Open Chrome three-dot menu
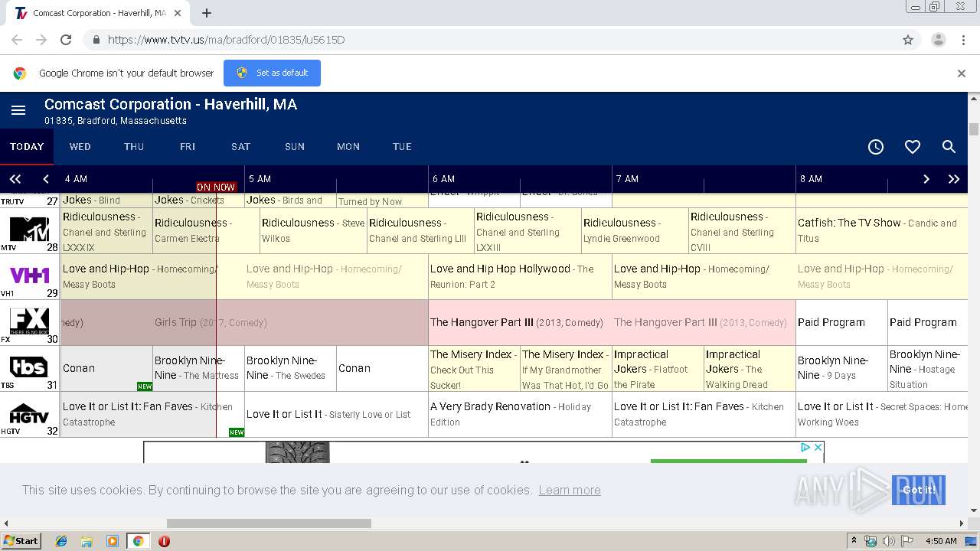Screen dimensions: 980x551 tap(963, 40)
